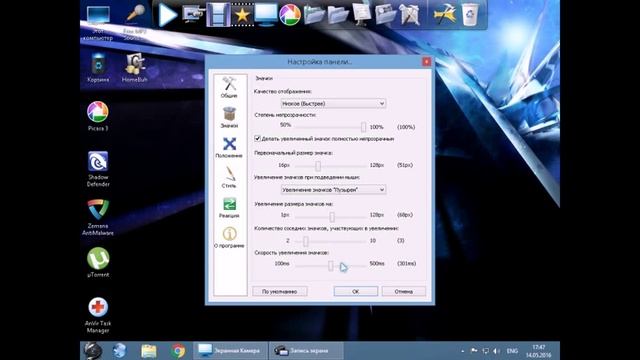Open the Picasa 3 desktop shortcut
Viewport: 640px width, 360px height.
pos(98,116)
